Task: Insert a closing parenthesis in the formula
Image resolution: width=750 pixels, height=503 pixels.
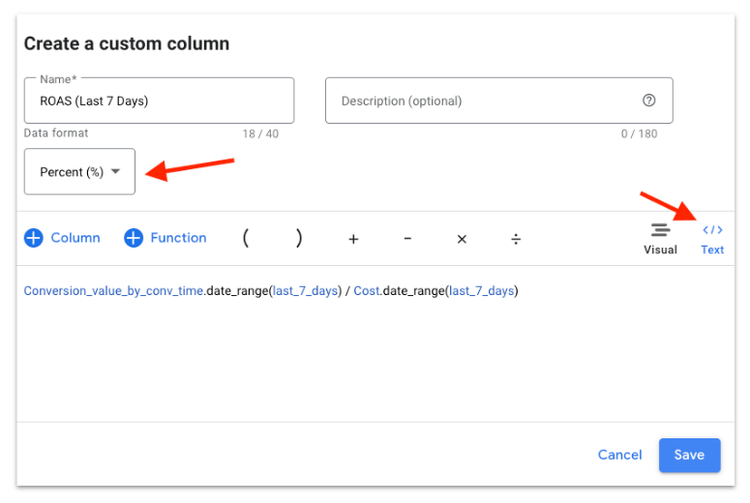Action: (299, 238)
